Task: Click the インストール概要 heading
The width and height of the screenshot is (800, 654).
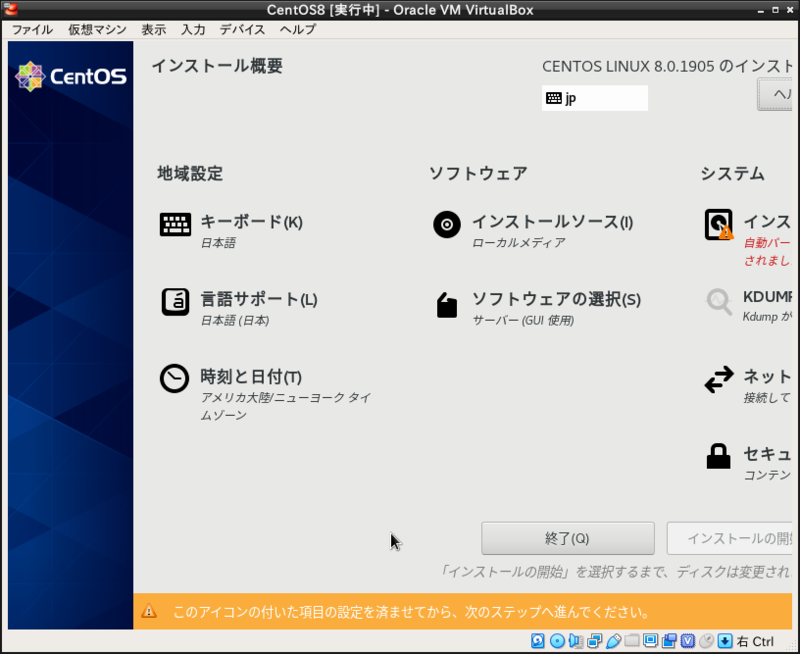Action: click(217, 66)
